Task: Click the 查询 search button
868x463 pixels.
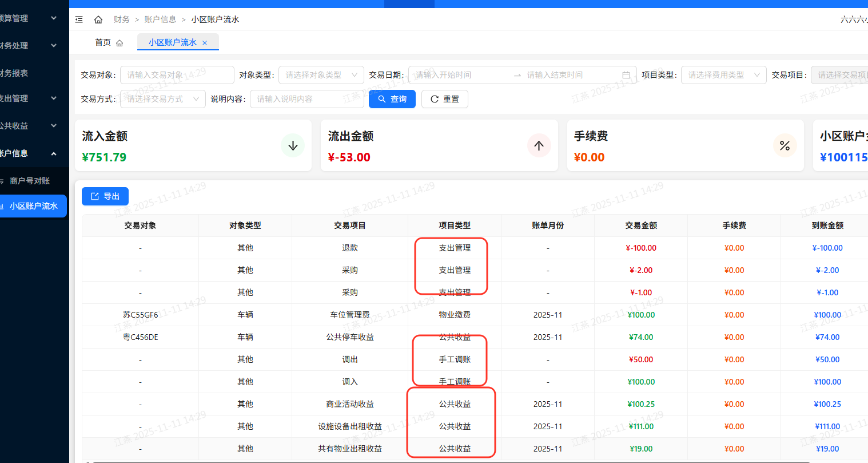Action: [392, 99]
